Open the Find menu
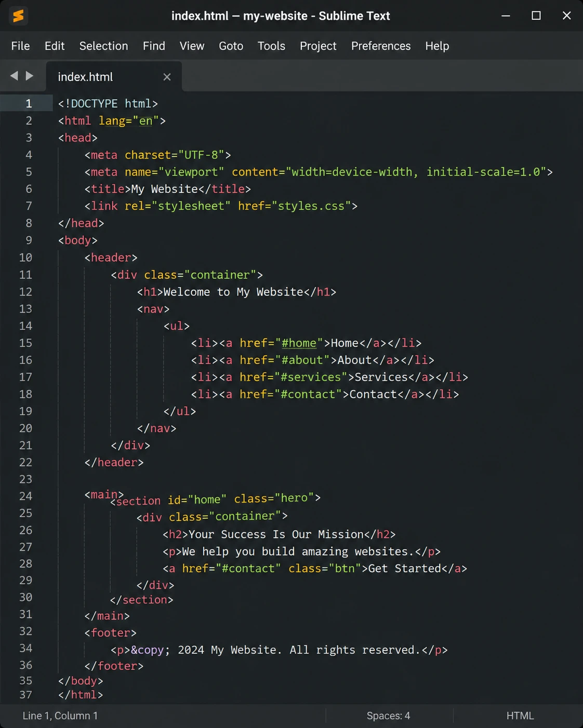Image resolution: width=583 pixels, height=728 pixels. (x=154, y=46)
